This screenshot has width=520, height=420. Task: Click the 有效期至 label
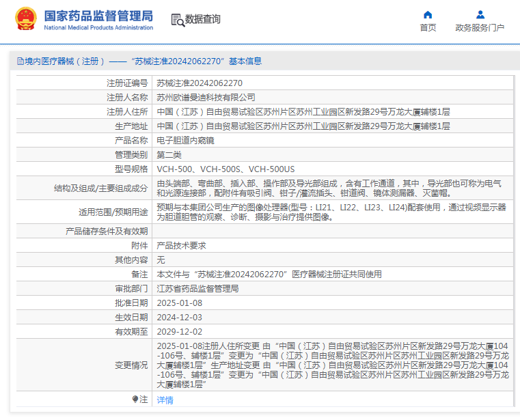(131, 331)
